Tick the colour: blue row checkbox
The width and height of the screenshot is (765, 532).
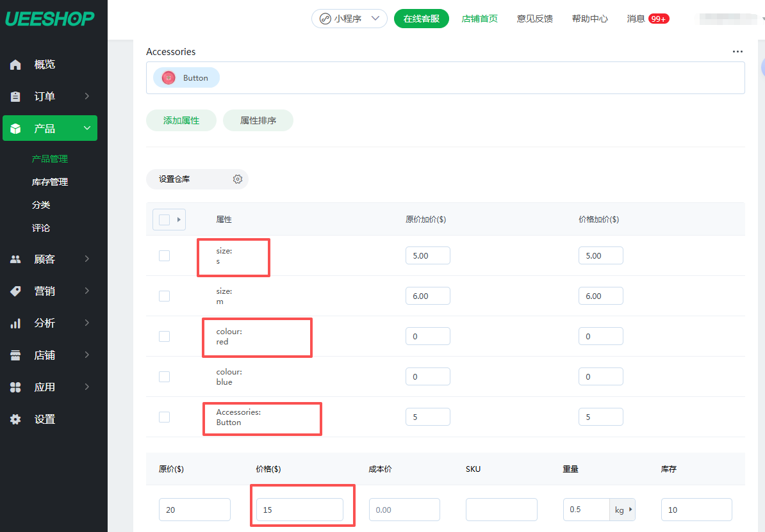(164, 376)
